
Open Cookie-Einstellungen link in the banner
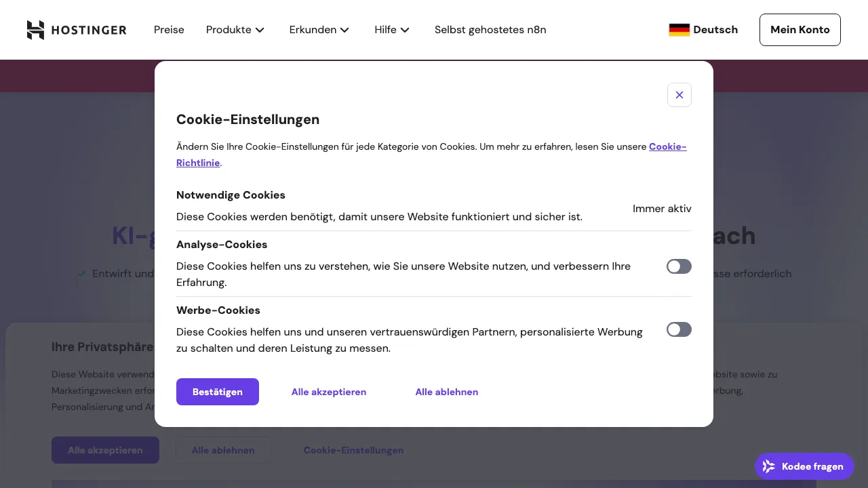point(353,450)
